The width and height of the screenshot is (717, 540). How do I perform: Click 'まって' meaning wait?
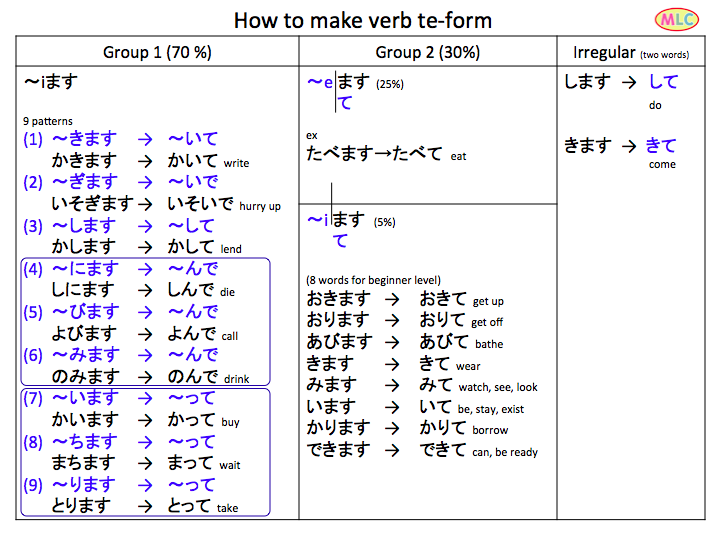click(x=190, y=462)
